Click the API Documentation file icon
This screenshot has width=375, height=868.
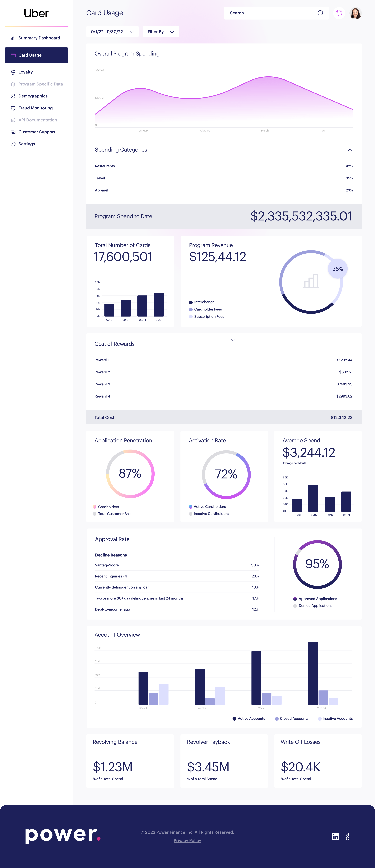pos(13,120)
